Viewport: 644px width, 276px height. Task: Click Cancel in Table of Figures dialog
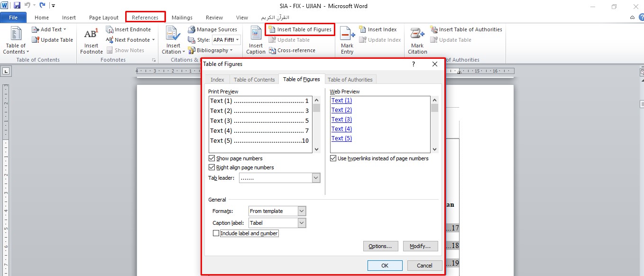(424, 266)
